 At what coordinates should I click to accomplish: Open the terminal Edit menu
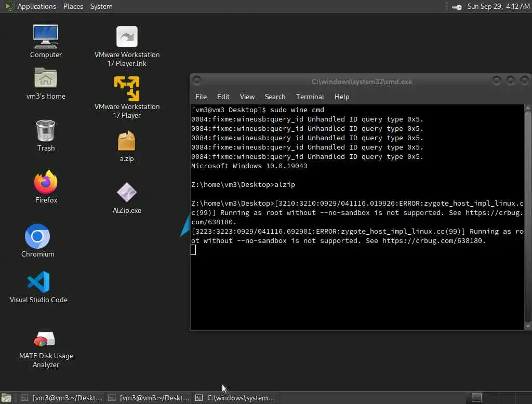click(x=223, y=97)
